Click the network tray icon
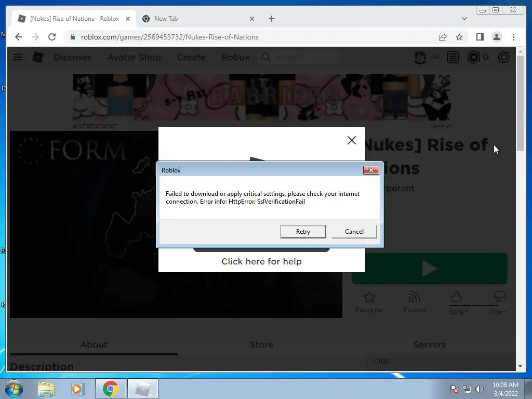The height and width of the screenshot is (399, 532). (467, 389)
